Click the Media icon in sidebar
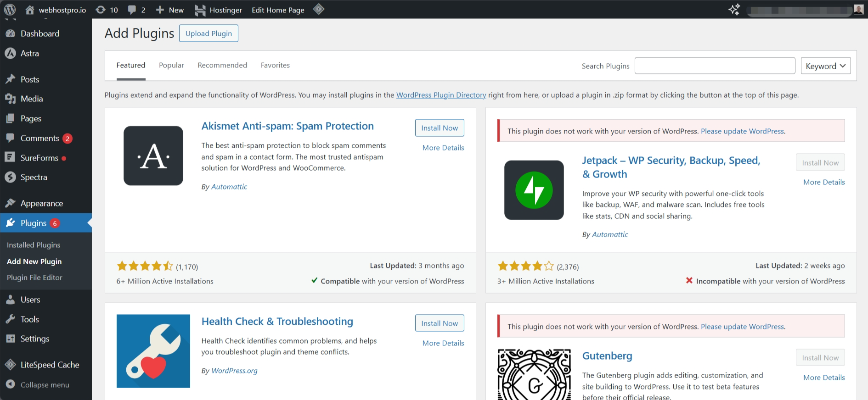Screen dimensions: 868x400 [10, 99]
